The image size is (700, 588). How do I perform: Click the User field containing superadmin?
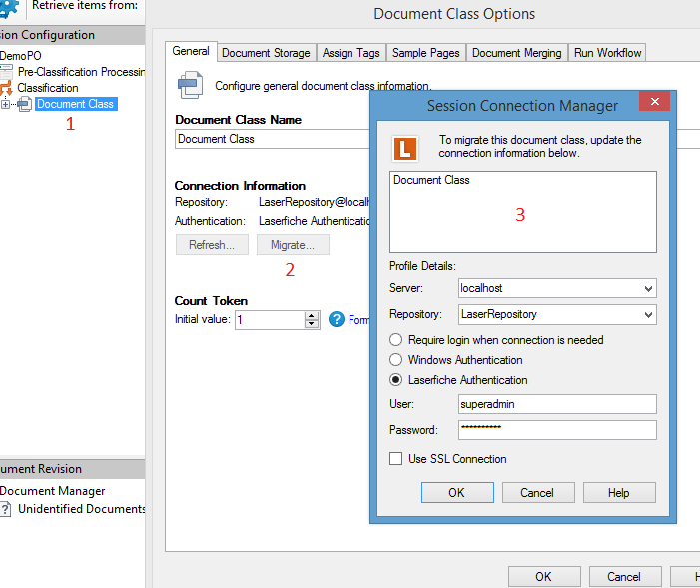tap(557, 404)
